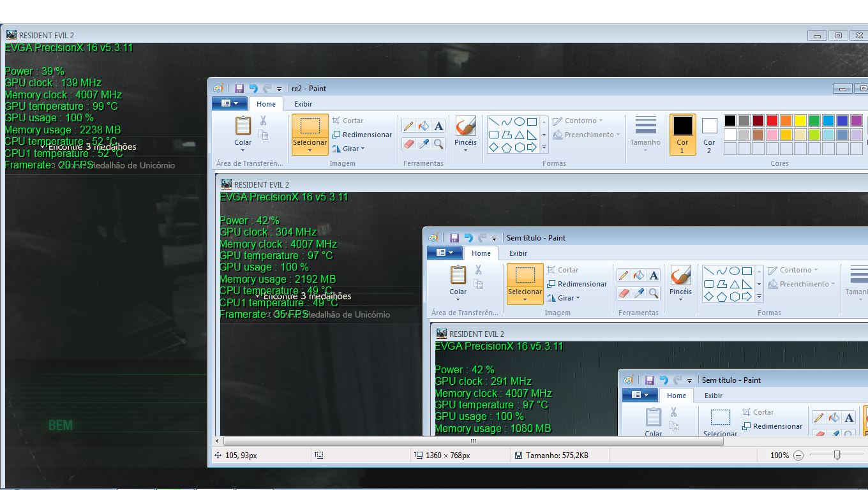This screenshot has height=490, width=868.
Task: Select Eraser tool in re2 - Paint Ferramentas
Action: pos(408,144)
